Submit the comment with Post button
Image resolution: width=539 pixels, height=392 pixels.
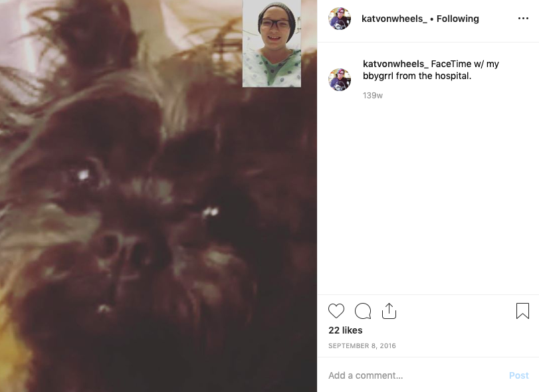518,375
